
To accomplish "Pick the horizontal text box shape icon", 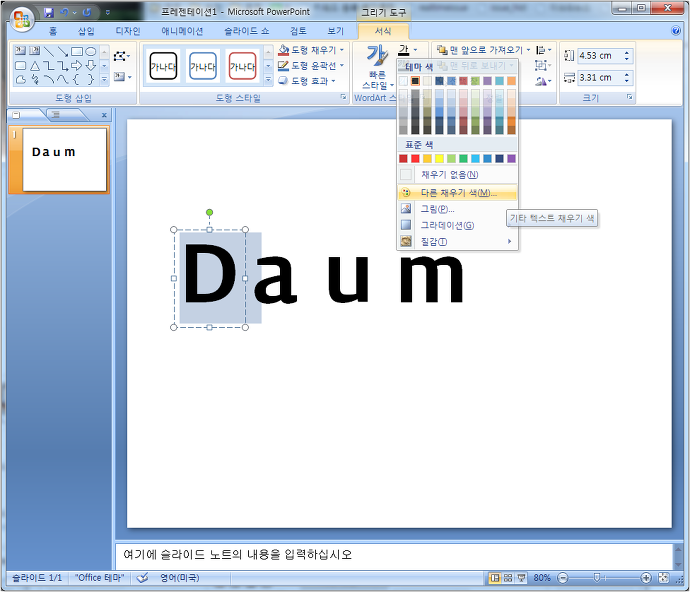I will tap(20, 51).
